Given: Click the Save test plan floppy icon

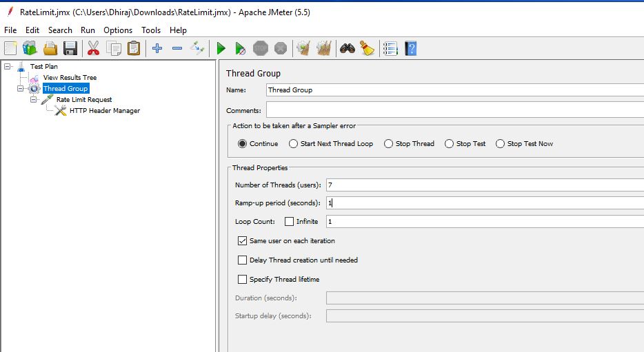Looking at the screenshot, I should [x=70, y=48].
